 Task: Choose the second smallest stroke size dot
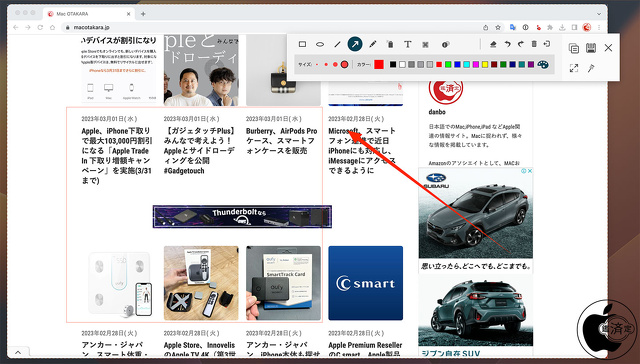pyautogui.click(x=326, y=64)
